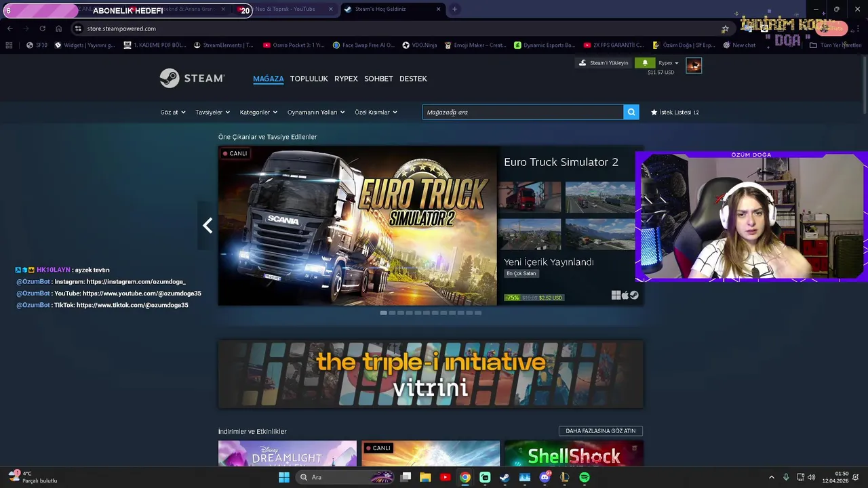This screenshot has height=488, width=868.
Task: Go back with browser back arrow
Action: click(9, 28)
